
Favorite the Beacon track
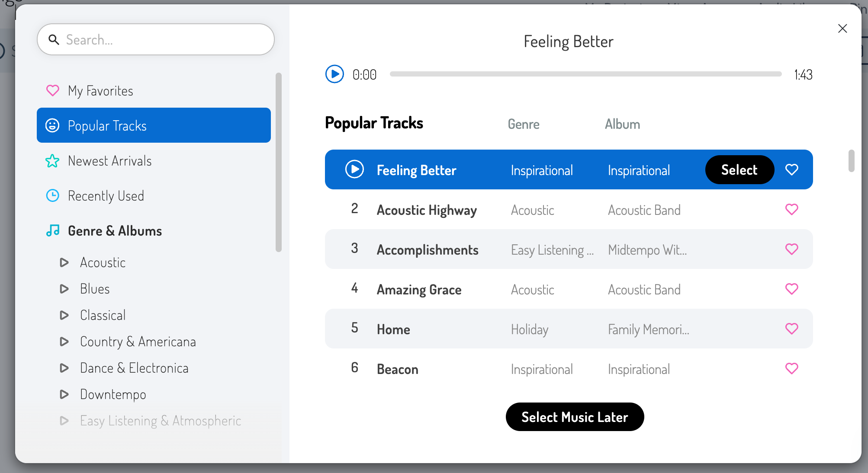click(x=791, y=369)
